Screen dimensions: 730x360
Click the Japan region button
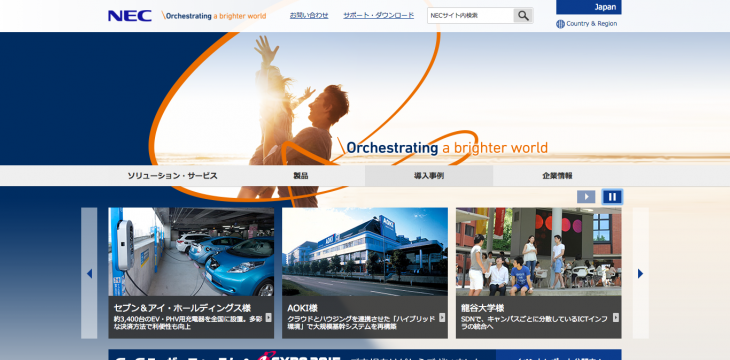click(589, 7)
